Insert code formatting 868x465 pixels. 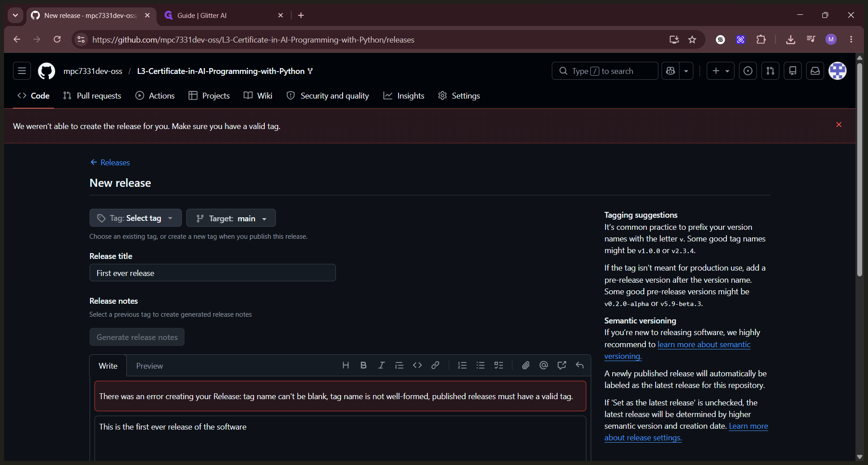(417, 365)
